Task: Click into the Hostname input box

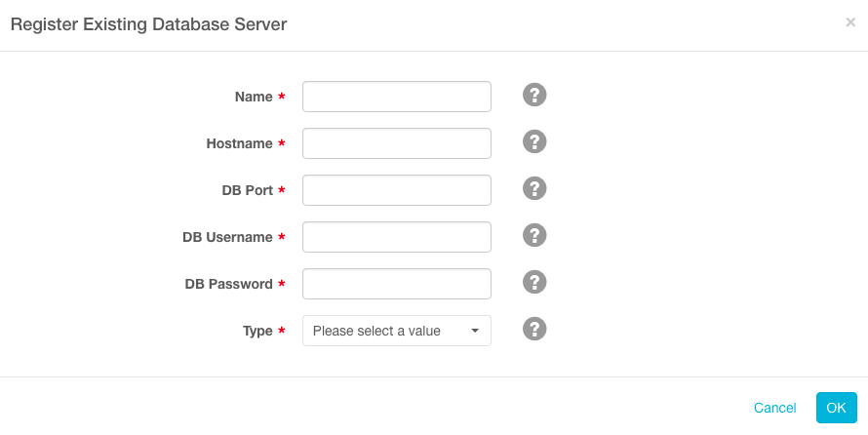Action: (397, 143)
